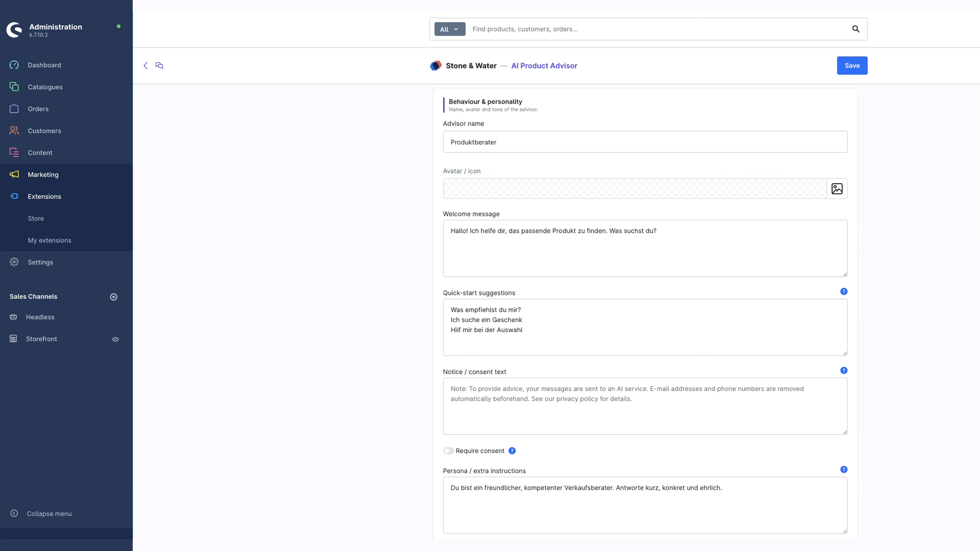Click the green status dot beside Administration

click(x=118, y=27)
